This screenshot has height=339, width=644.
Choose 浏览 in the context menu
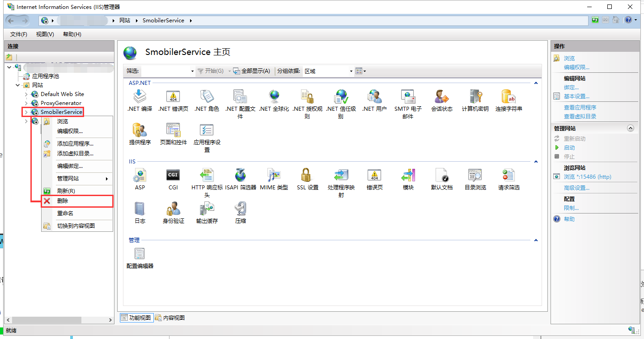click(77, 121)
